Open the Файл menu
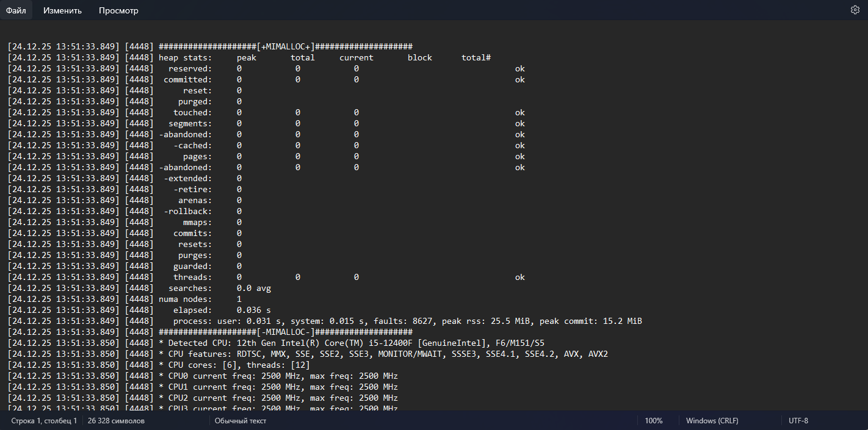Image resolution: width=868 pixels, height=430 pixels. pyautogui.click(x=16, y=10)
